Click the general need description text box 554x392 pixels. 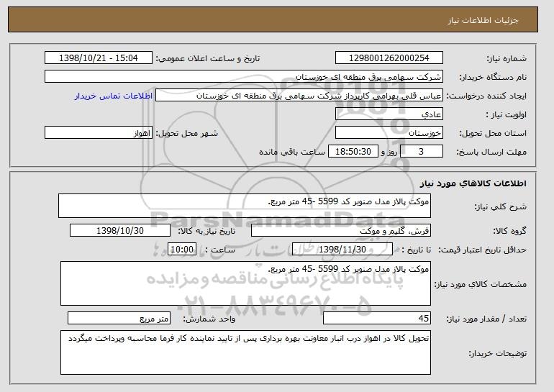pos(245,206)
